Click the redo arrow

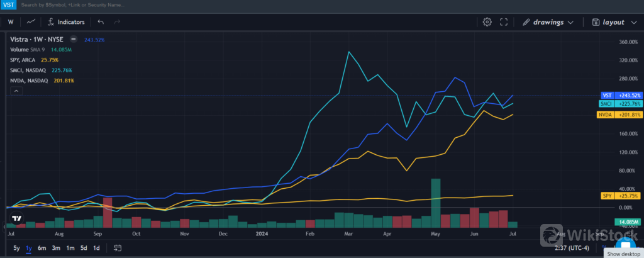coord(117,22)
